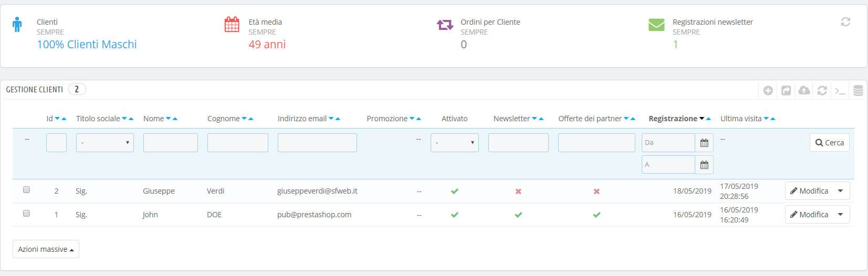Open Azioni massive menu
Image resolution: width=868 pixels, height=276 pixels.
(46, 249)
